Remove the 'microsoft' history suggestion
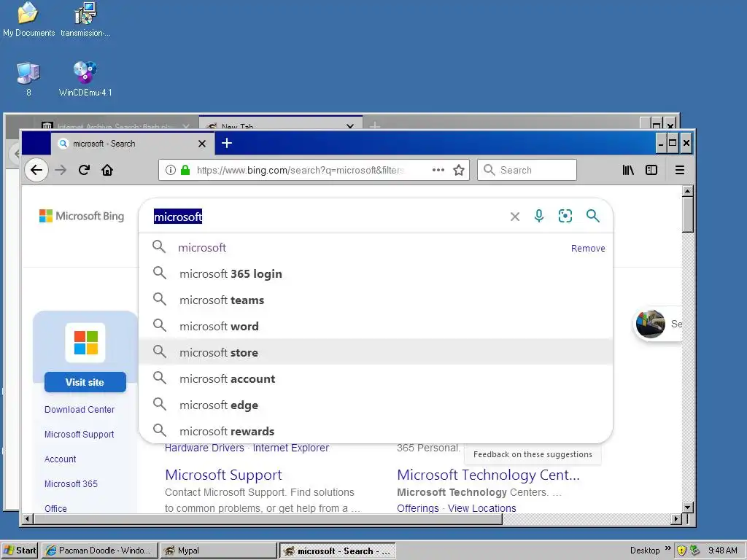The image size is (747, 560). coord(588,248)
